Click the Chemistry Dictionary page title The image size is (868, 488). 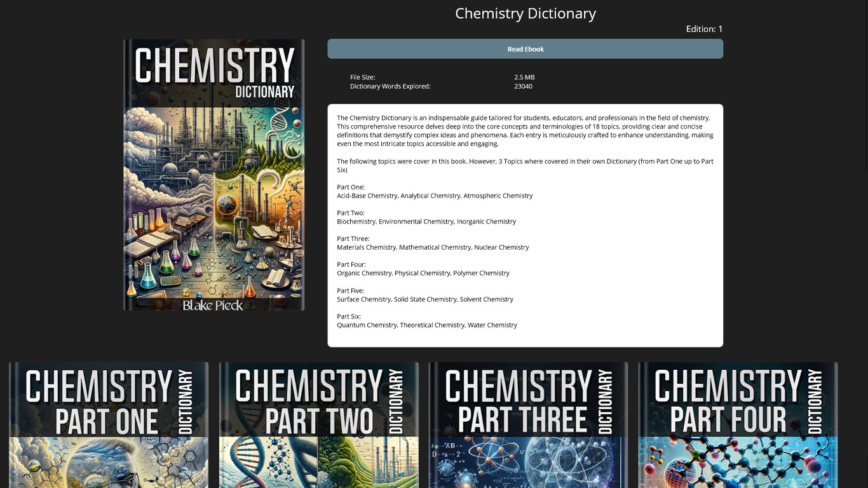pos(526,13)
